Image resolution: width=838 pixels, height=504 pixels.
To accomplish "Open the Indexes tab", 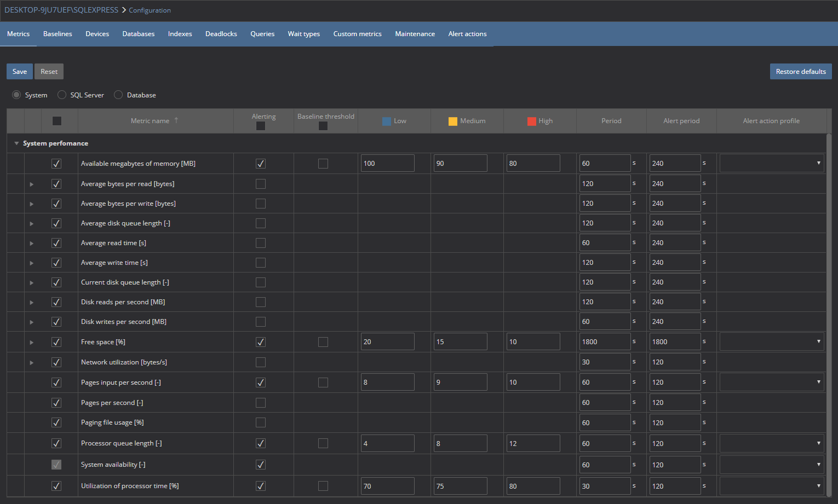I will 180,34.
